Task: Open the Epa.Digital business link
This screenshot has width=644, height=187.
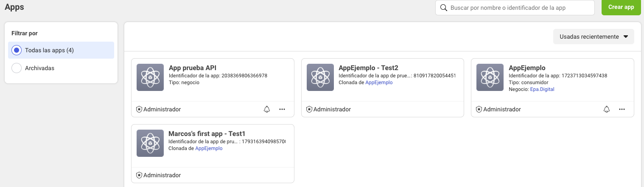Action: [542, 89]
